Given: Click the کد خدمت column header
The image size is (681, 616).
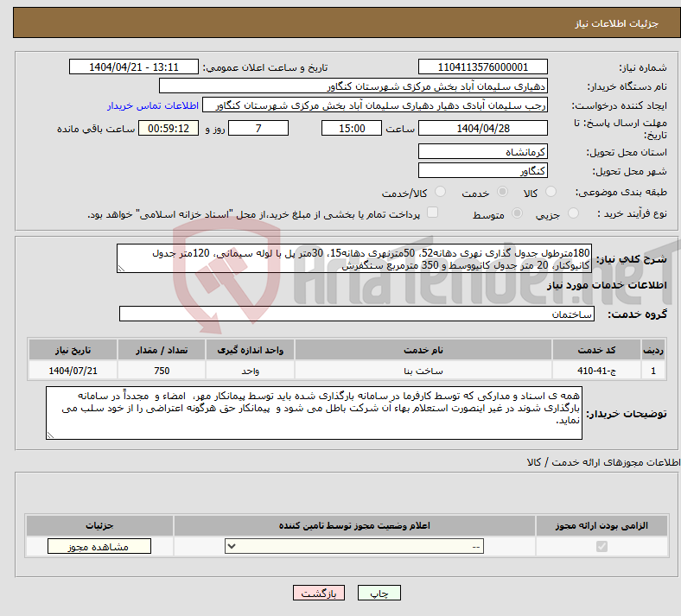Looking at the screenshot, I should point(597,350).
